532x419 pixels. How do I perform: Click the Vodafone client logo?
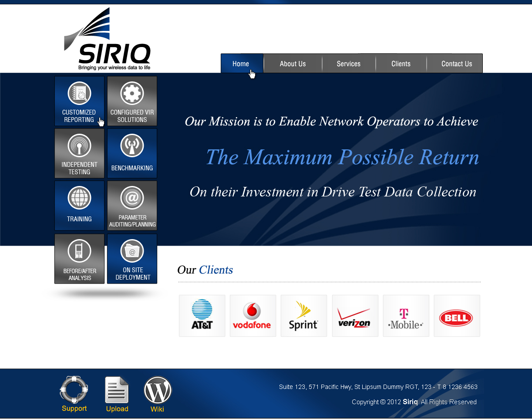tap(253, 316)
